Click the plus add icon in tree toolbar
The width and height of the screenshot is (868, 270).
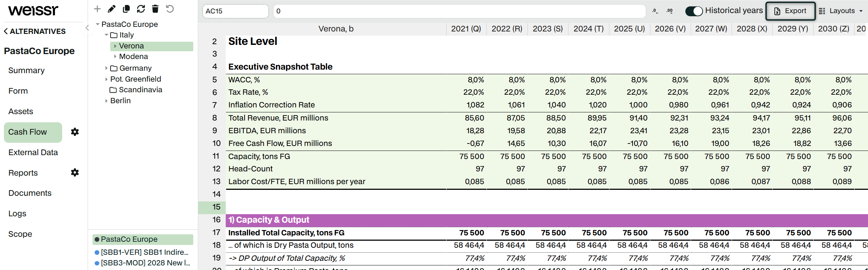pyautogui.click(x=97, y=9)
